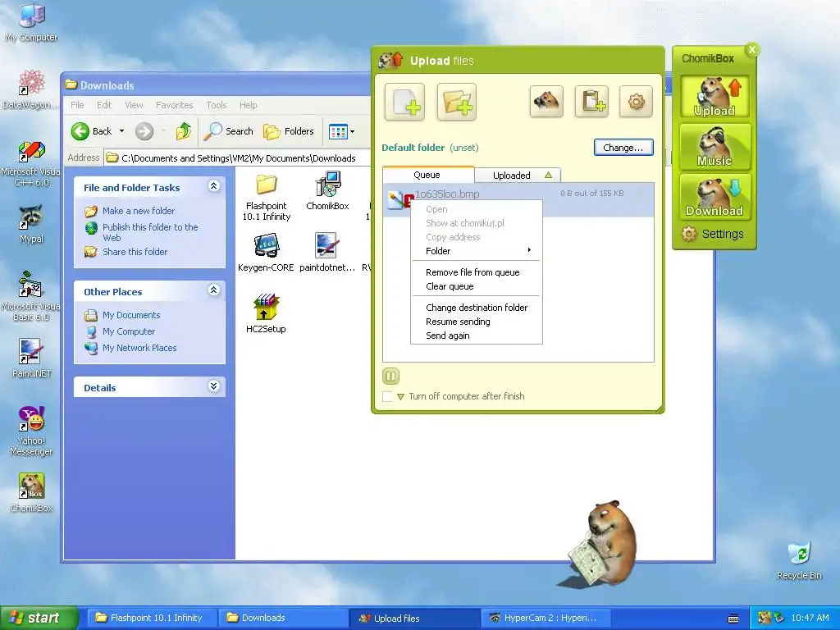Image resolution: width=840 pixels, height=630 pixels.
Task: Select Microsoft Visual Basic 6.0 desktop icon
Action: click(x=30, y=297)
